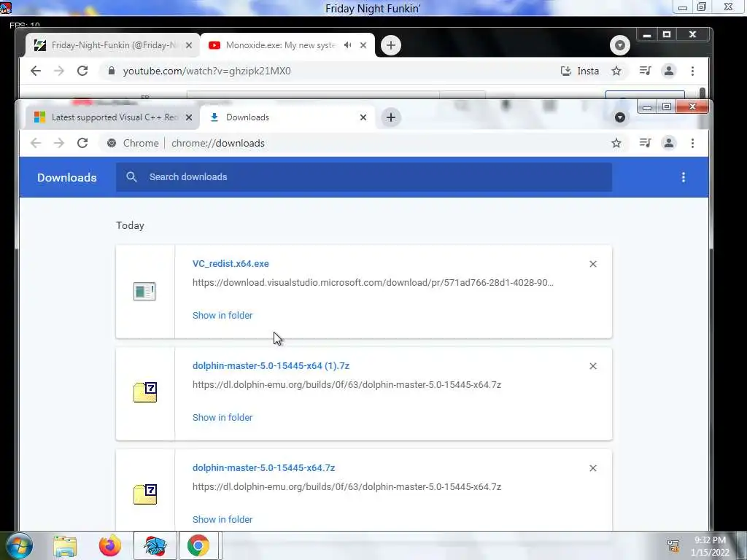Focus the Search downloads field

364,177
